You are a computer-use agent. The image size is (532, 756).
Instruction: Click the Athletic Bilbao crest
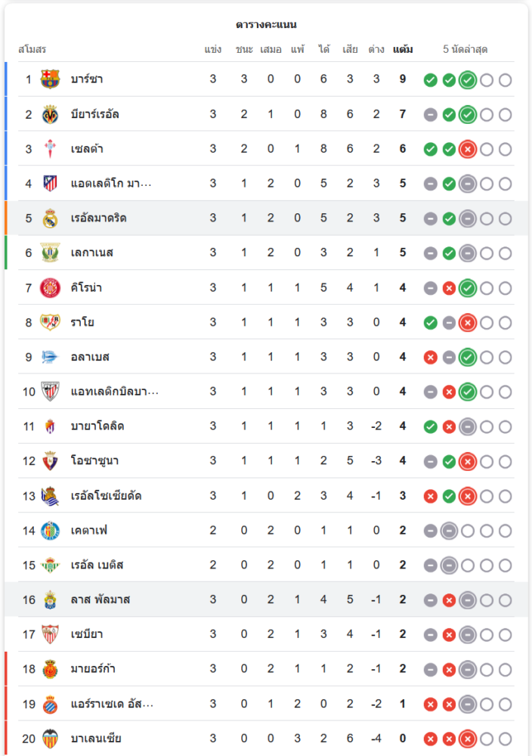coord(50,392)
